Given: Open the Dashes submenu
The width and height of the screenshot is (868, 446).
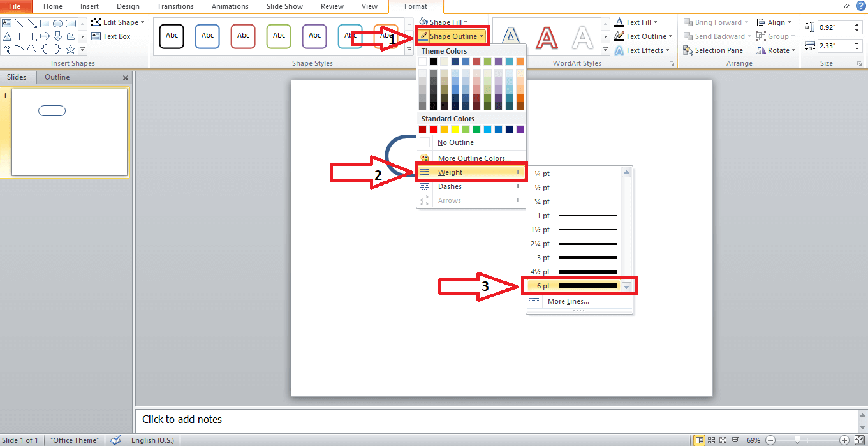Looking at the screenshot, I should click(x=450, y=186).
